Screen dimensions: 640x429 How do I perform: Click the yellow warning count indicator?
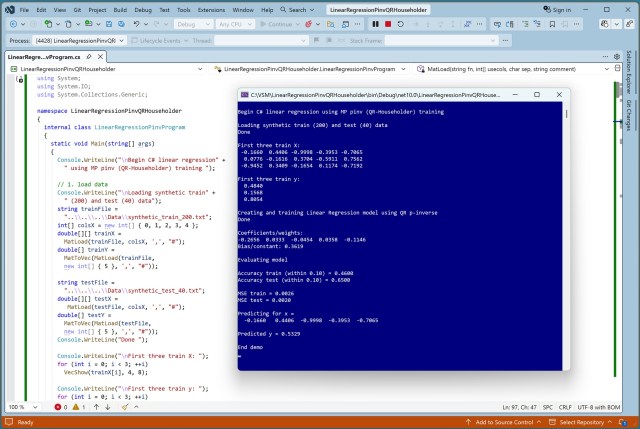pos(79,407)
